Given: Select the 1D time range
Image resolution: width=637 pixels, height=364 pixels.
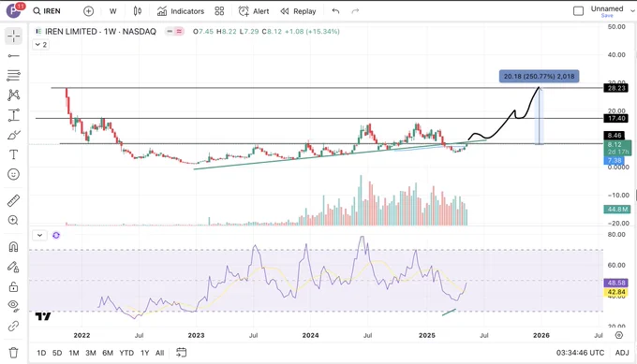Looking at the screenshot, I should (41, 353).
